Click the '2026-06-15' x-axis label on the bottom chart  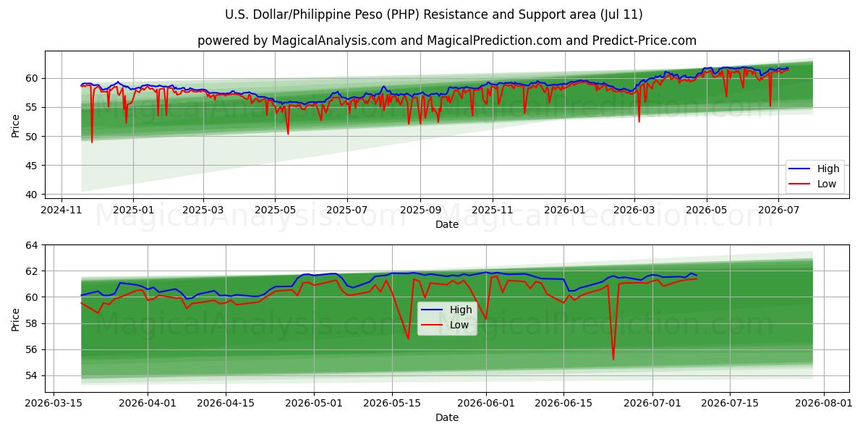pyautogui.click(x=563, y=405)
